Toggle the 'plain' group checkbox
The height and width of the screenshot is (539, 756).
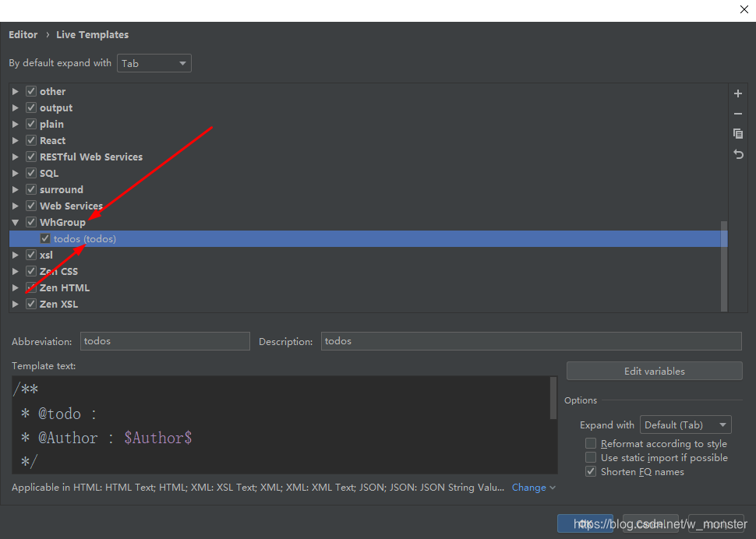(31, 124)
